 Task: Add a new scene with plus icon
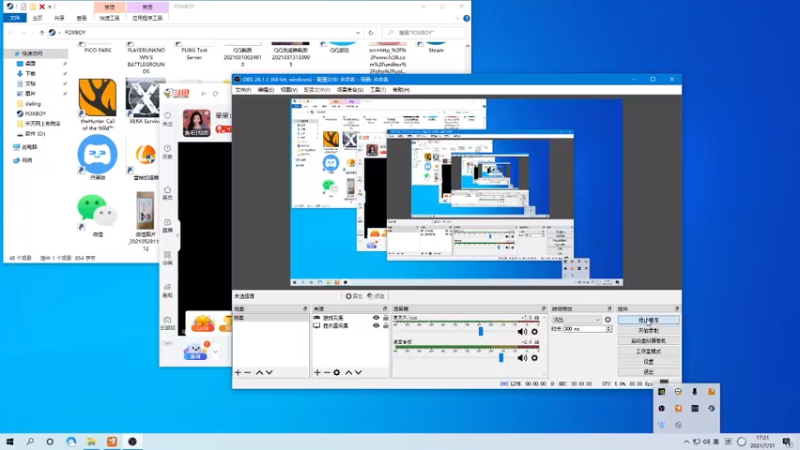point(238,372)
